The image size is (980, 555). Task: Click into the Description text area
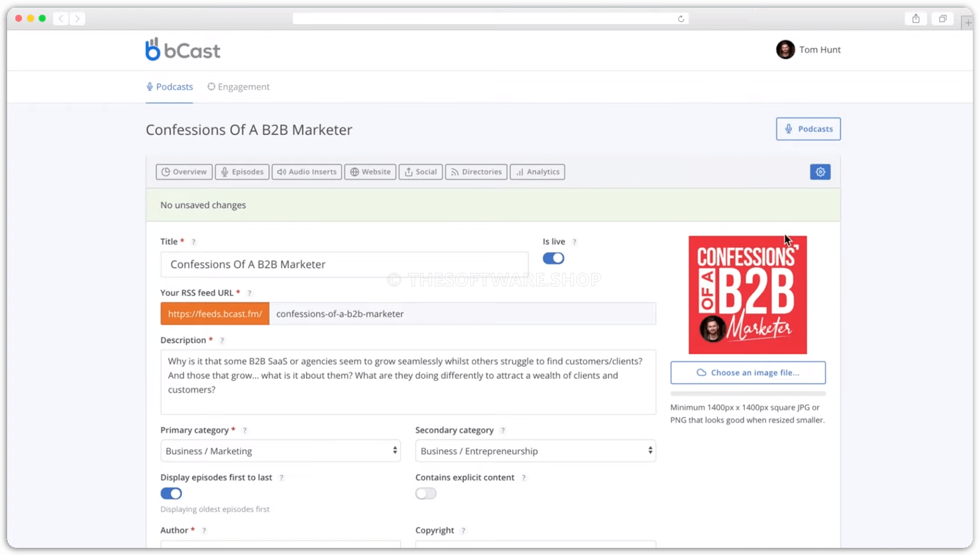[x=408, y=382]
